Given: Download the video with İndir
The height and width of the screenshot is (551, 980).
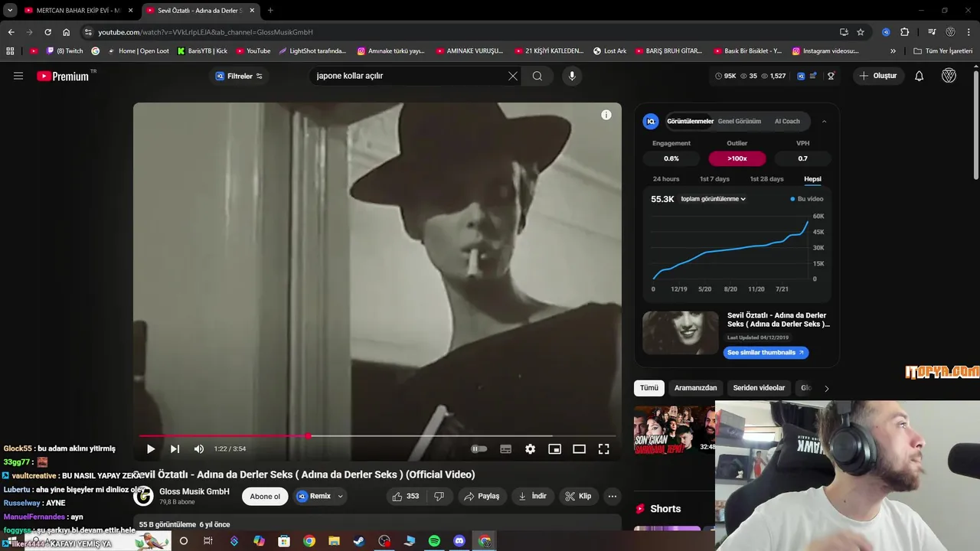Looking at the screenshot, I should tap(532, 496).
